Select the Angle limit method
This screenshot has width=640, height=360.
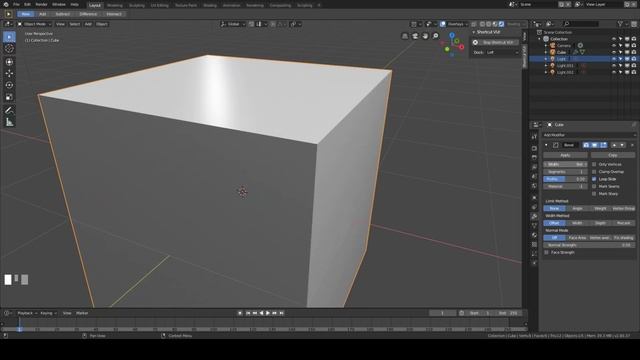(577, 209)
